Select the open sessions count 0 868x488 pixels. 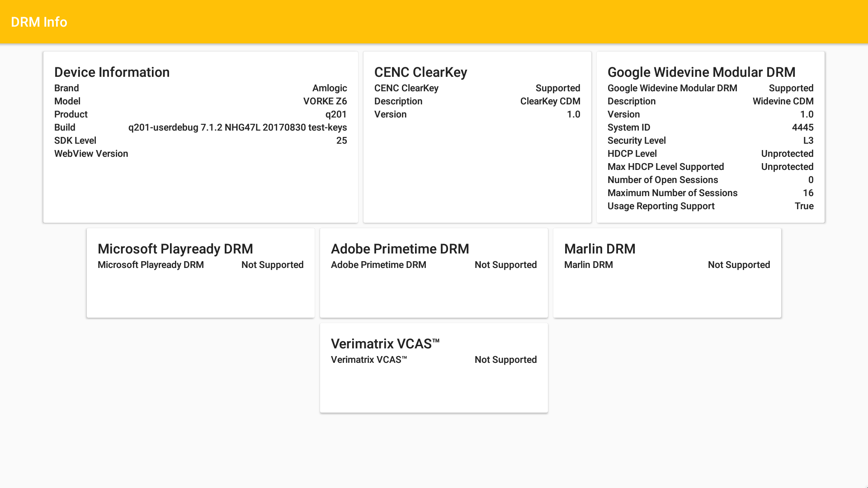click(x=811, y=180)
